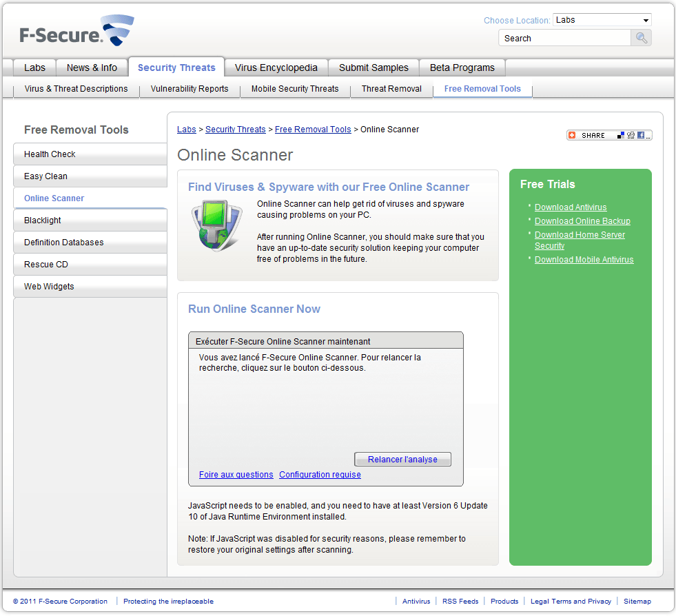Image resolution: width=676 pixels, height=616 pixels.
Task: Go to Threat Removal submenu
Action: pos(391,89)
